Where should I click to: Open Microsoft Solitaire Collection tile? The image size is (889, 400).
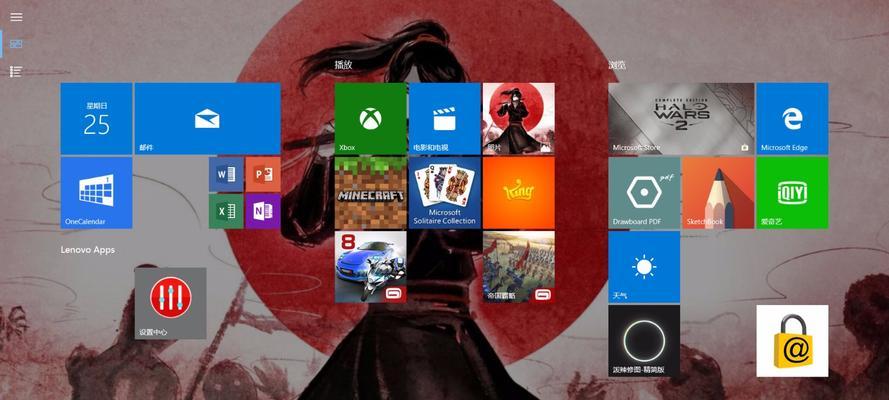tap(444, 193)
